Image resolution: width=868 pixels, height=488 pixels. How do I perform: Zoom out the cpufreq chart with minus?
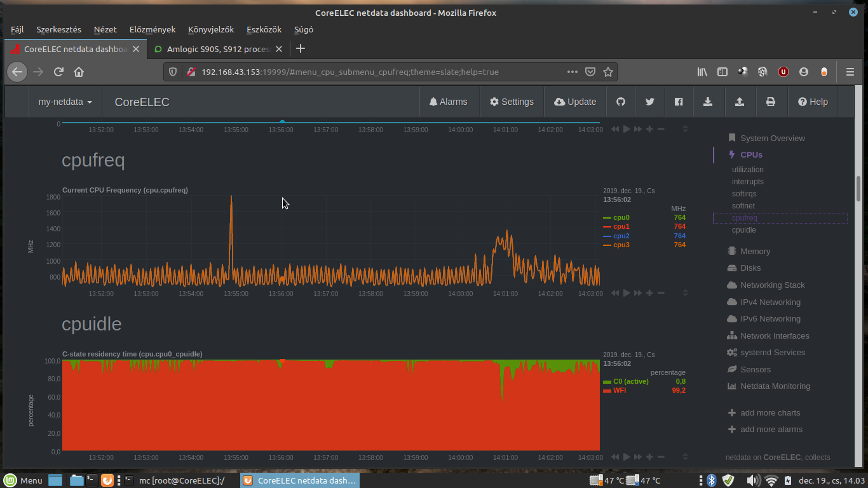tap(661, 293)
